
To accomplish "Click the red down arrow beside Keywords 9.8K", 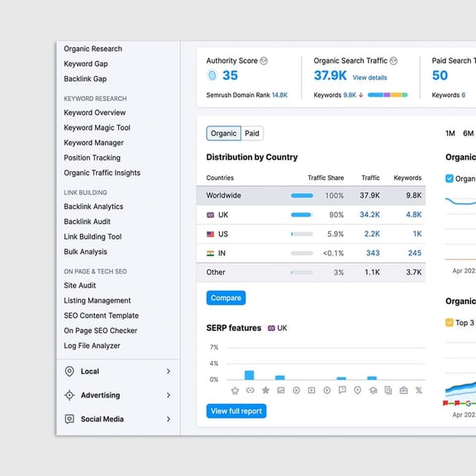I will [x=360, y=95].
